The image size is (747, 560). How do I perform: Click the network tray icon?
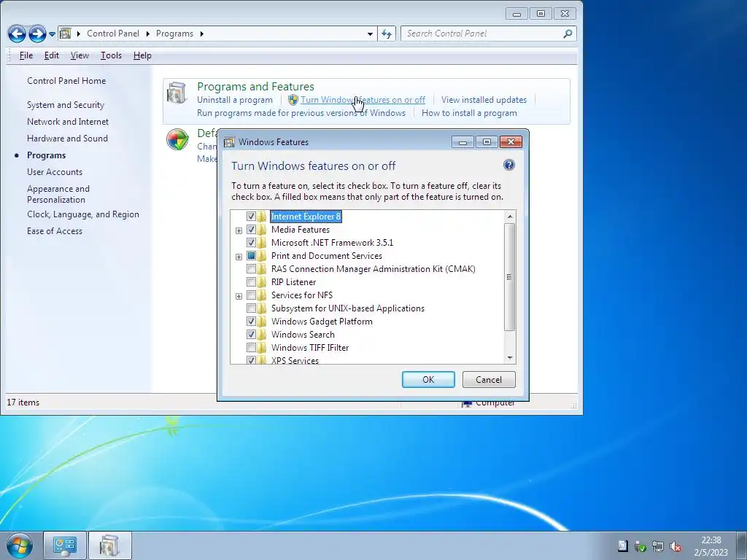pos(658,546)
